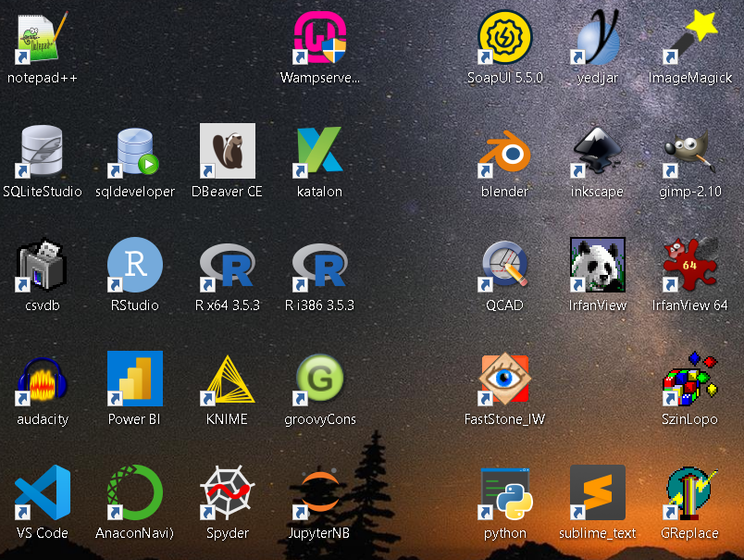
Task: Open the python shortcut
Action: coord(505,492)
